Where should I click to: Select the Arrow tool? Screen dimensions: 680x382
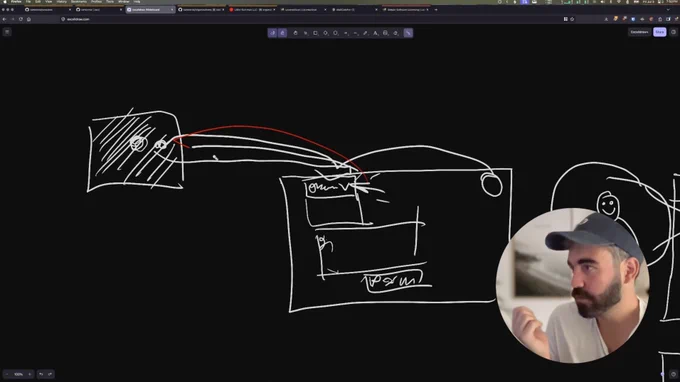pos(346,33)
